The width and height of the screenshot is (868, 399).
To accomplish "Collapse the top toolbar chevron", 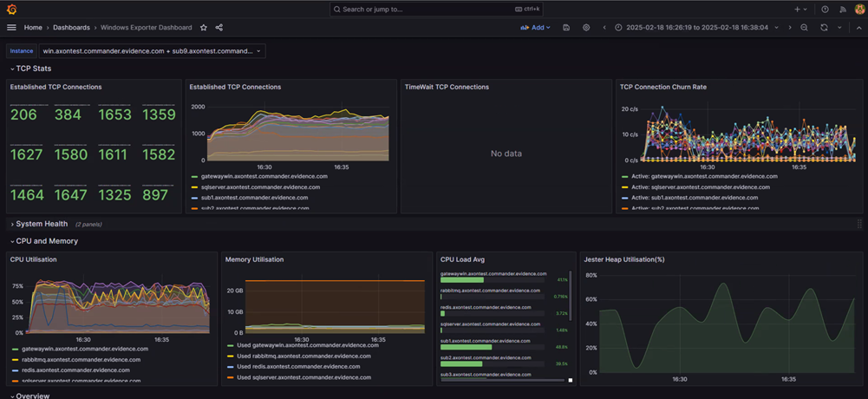I will 858,27.
